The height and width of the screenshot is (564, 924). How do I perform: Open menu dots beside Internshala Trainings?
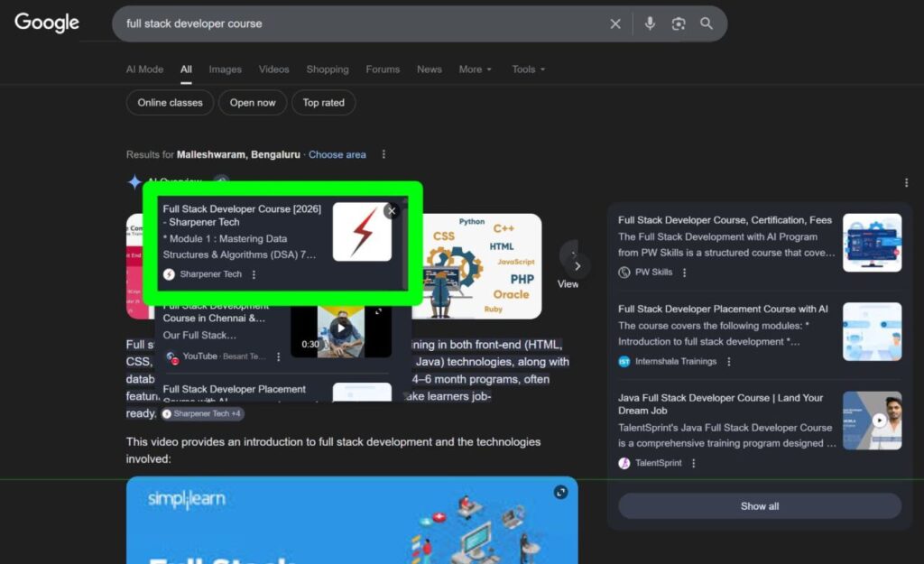point(729,362)
